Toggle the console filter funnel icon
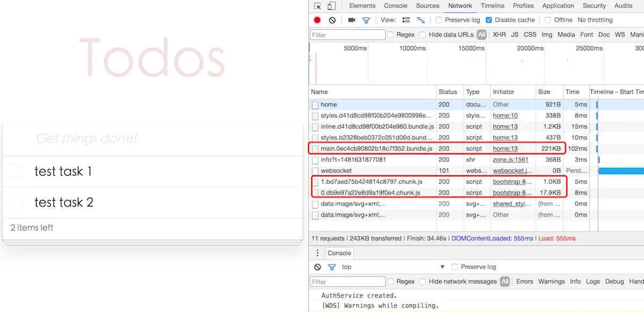This screenshot has width=644, height=312. 332,267
